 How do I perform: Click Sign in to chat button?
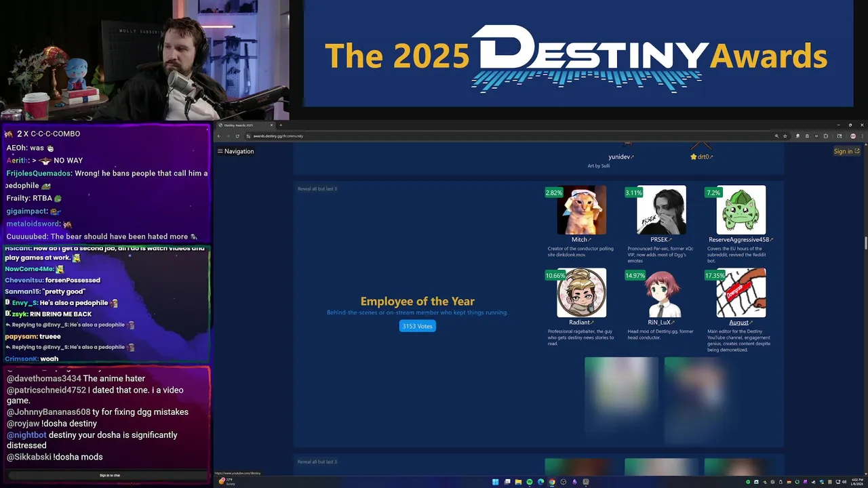pyautogui.click(x=110, y=475)
